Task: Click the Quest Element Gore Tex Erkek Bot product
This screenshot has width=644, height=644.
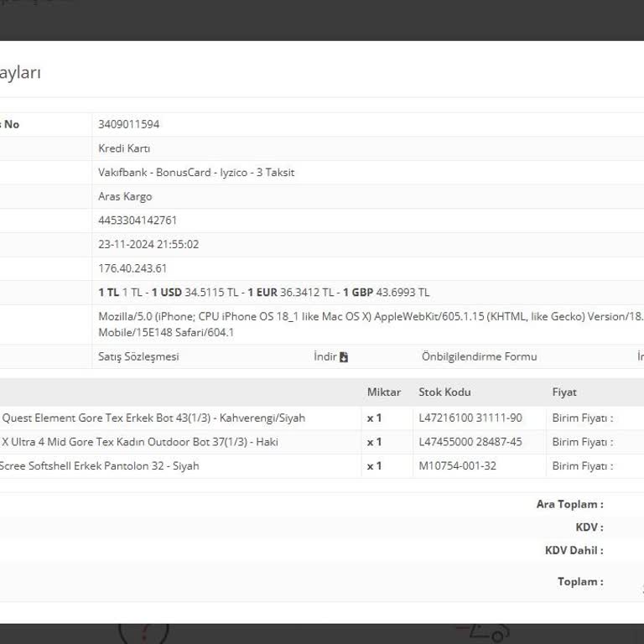Action: [153, 418]
